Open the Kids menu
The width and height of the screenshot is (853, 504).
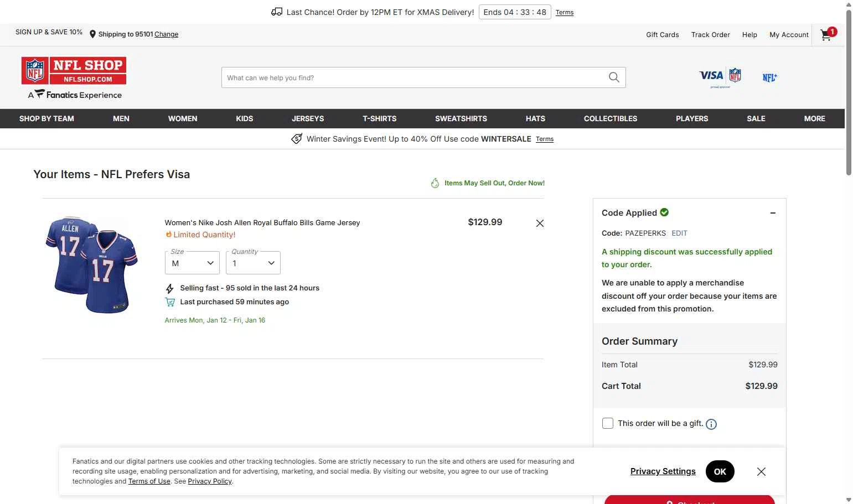coord(245,118)
